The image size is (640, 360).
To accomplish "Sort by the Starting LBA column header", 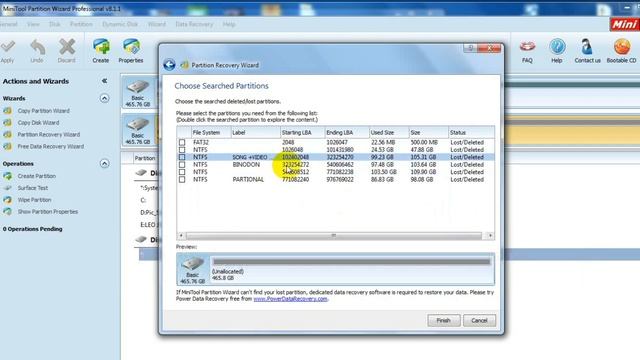I will tap(302, 133).
